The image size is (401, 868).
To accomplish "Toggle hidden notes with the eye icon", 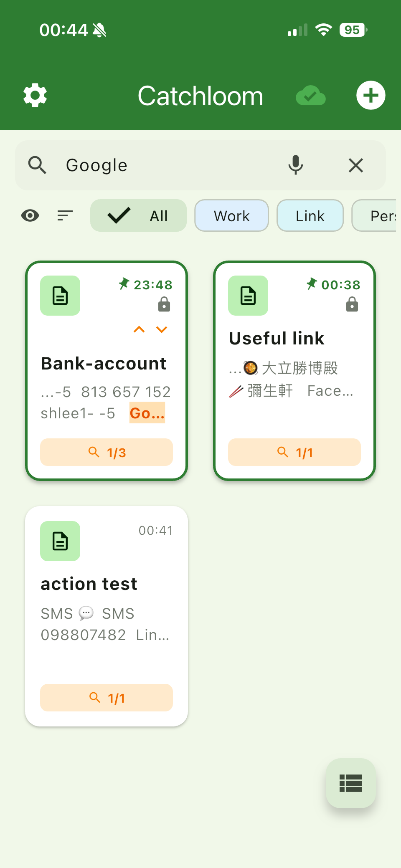I will click(30, 215).
